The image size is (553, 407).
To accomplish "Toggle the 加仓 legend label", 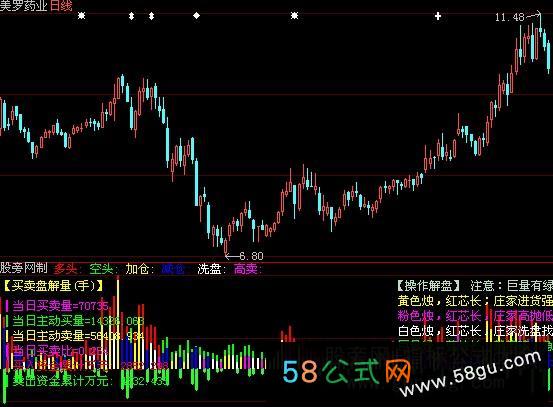I will (x=138, y=269).
